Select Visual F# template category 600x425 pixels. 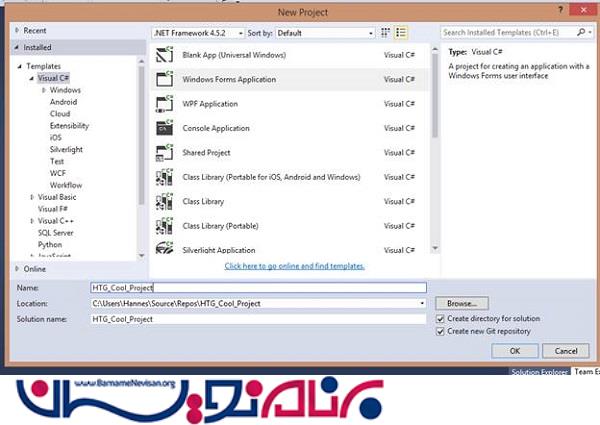[53, 209]
